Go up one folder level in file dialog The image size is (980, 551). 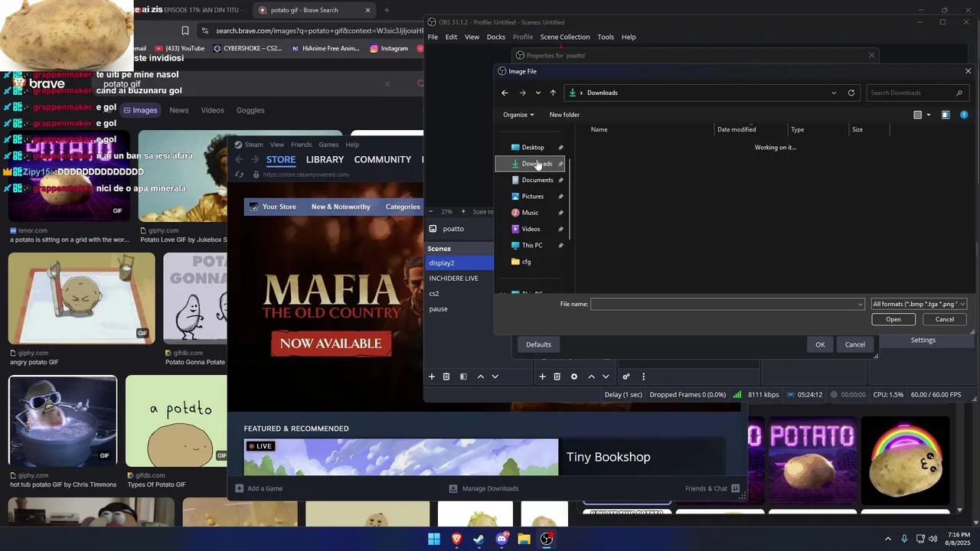(x=553, y=93)
